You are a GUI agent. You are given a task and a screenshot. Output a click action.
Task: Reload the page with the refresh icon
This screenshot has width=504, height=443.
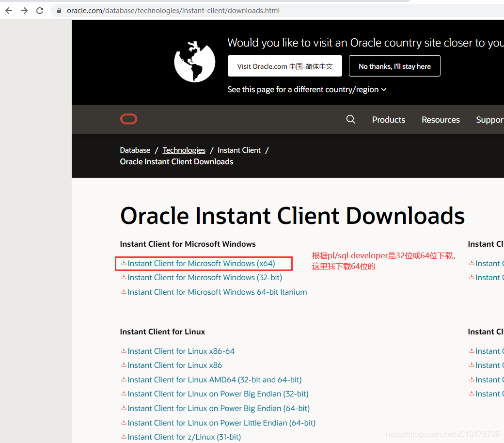click(40, 11)
